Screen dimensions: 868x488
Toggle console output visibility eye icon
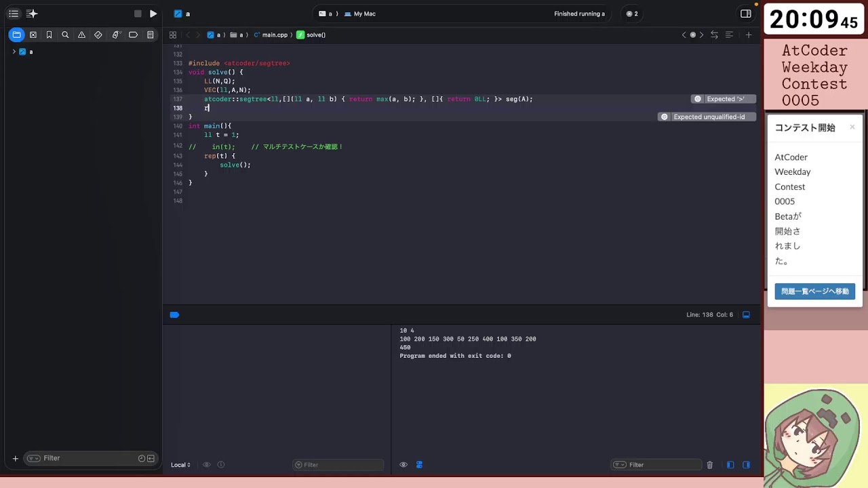tap(403, 465)
